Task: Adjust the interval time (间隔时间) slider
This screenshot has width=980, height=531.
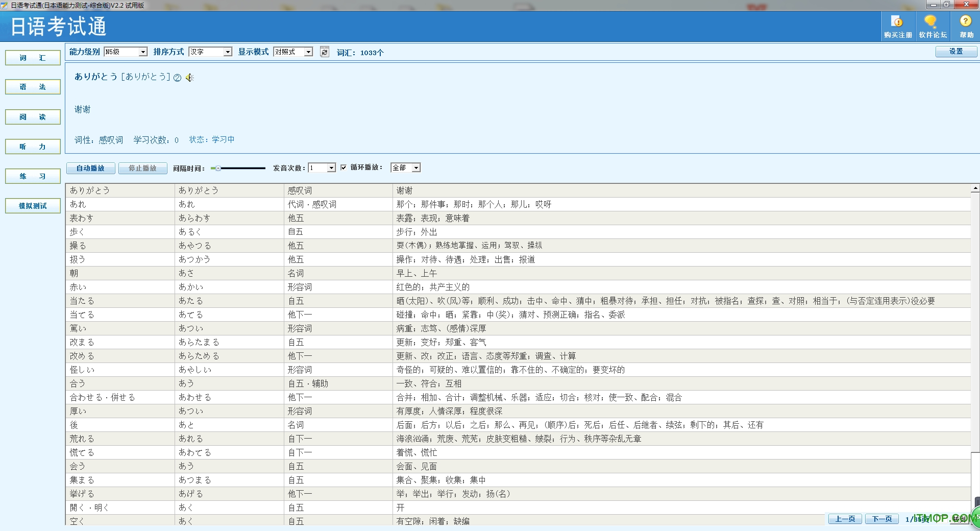Action: click(238, 168)
